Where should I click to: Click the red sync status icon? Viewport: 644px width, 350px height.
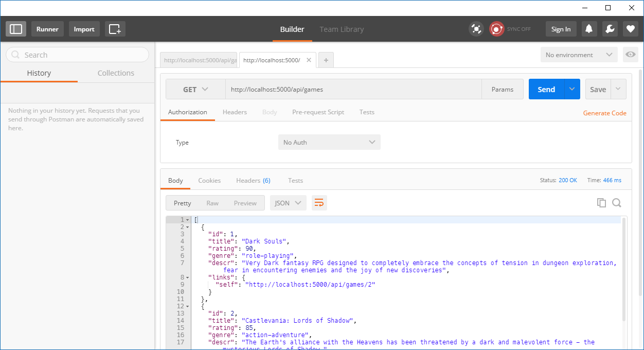click(x=496, y=29)
